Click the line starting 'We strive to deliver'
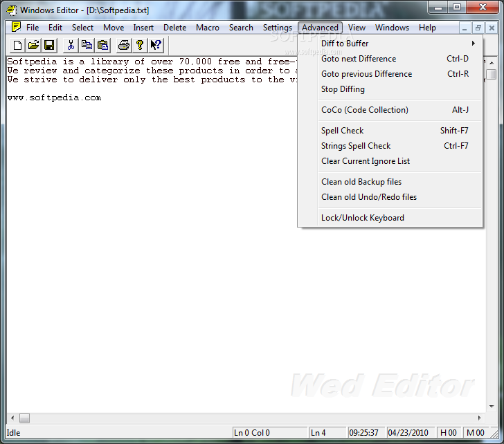Image resolution: width=504 pixels, height=444 pixels. click(x=152, y=80)
